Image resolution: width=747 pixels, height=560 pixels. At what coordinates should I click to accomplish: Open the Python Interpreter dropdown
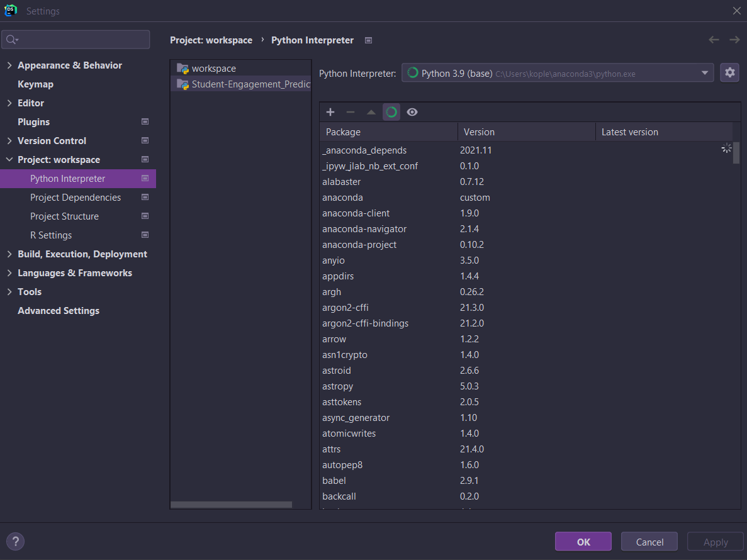click(x=558, y=73)
